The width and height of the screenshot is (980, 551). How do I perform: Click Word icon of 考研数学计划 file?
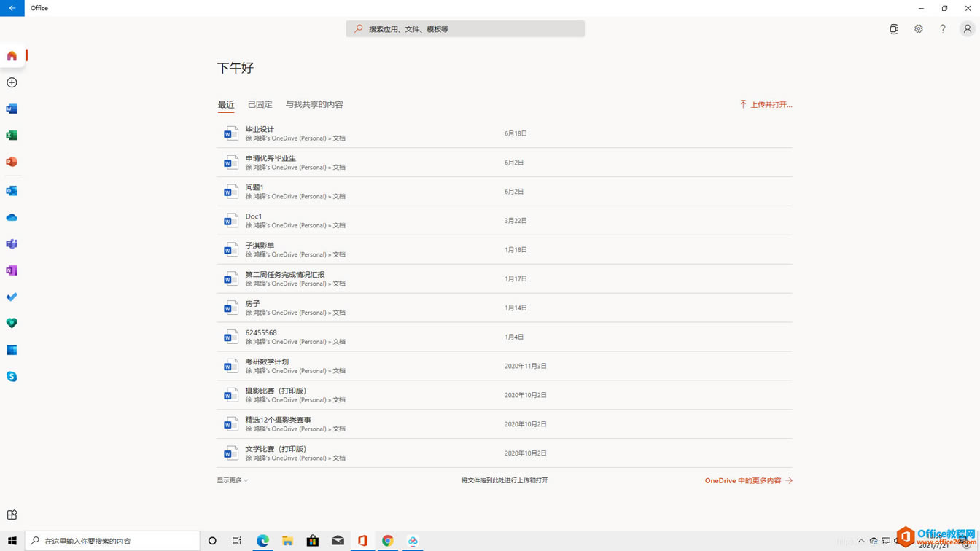(x=231, y=366)
